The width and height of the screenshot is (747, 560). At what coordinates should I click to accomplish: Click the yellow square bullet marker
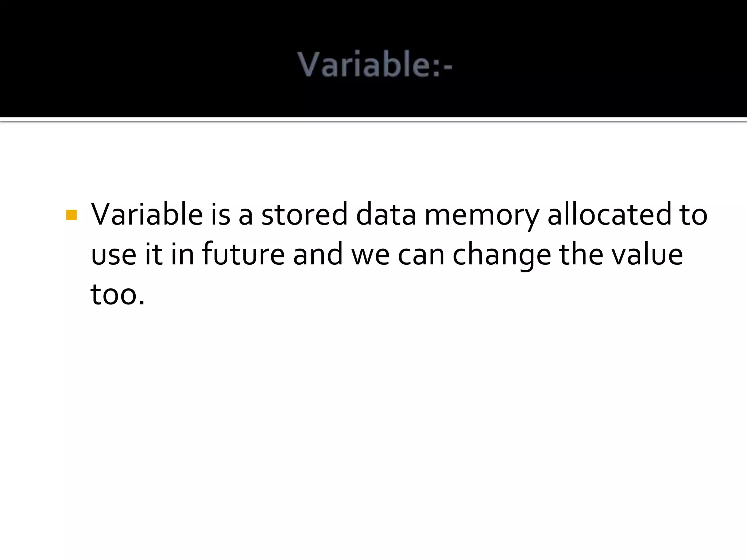click(x=71, y=215)
